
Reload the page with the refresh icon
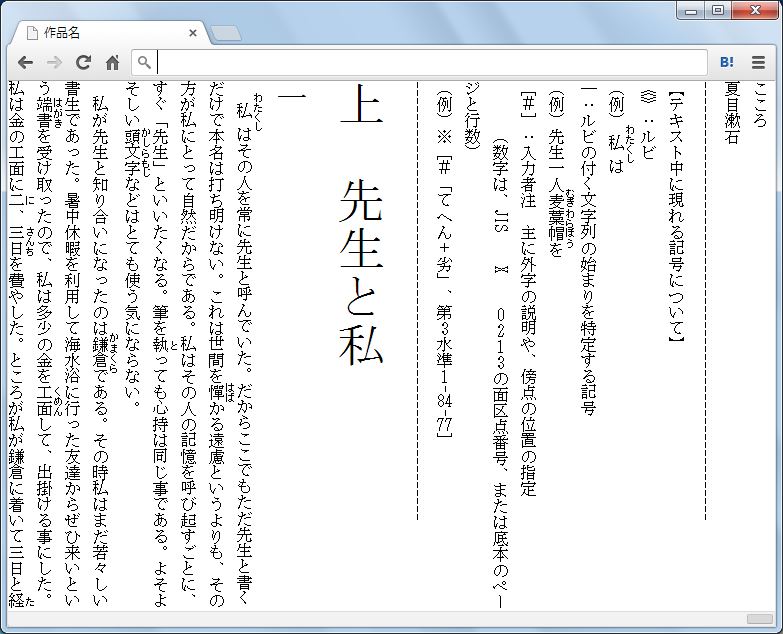83,62
